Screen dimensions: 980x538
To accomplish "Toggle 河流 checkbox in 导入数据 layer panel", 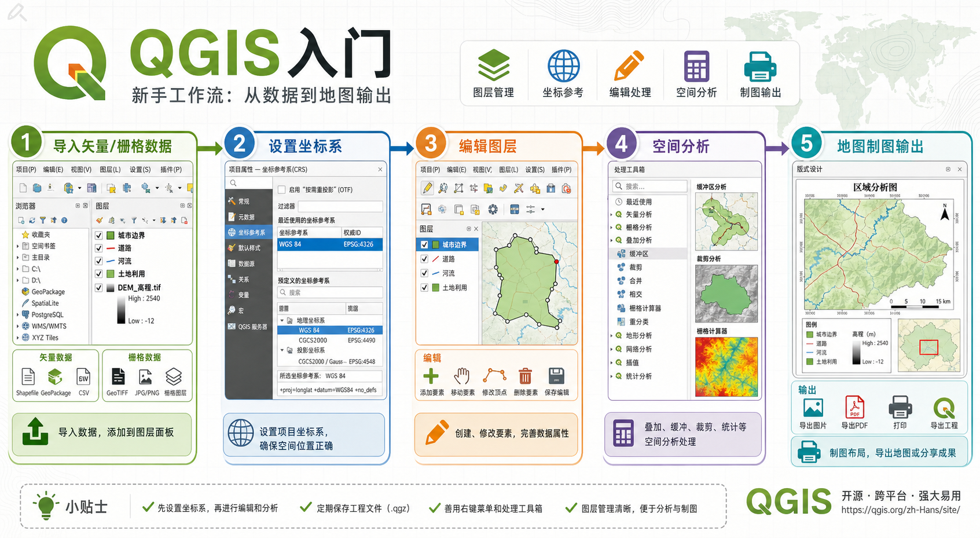I will (99, 261).
